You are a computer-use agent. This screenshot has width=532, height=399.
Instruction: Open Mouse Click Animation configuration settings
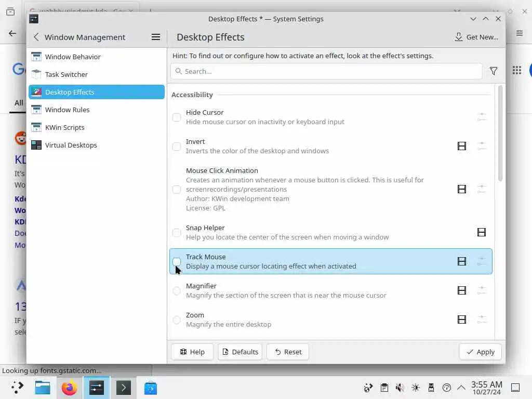click(x=482, y=189)
